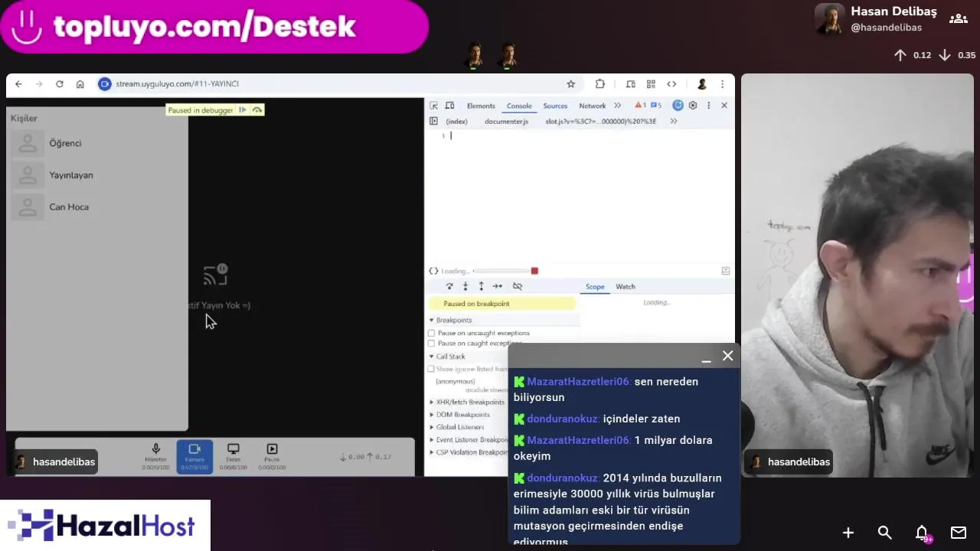Check Pause on uncaught exceptions

(431, 333)
